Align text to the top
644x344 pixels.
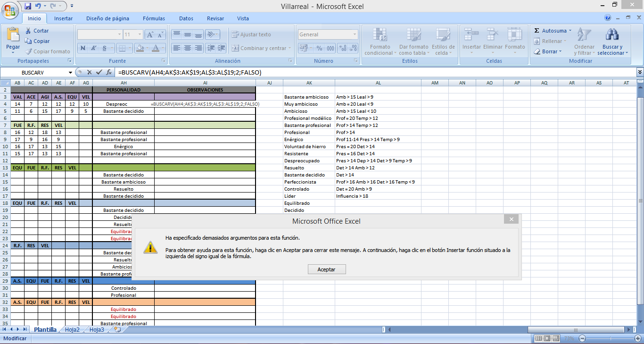176,34
